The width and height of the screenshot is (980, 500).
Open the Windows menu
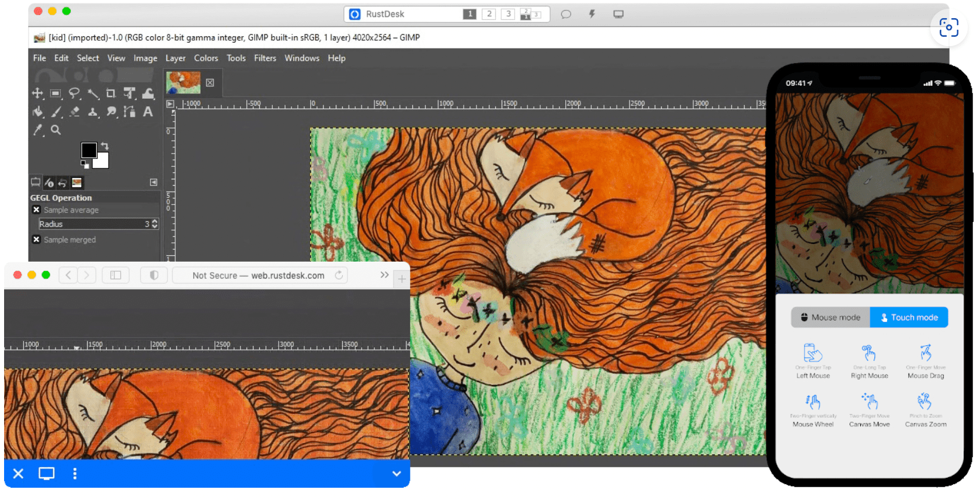(x=302, y=58)
